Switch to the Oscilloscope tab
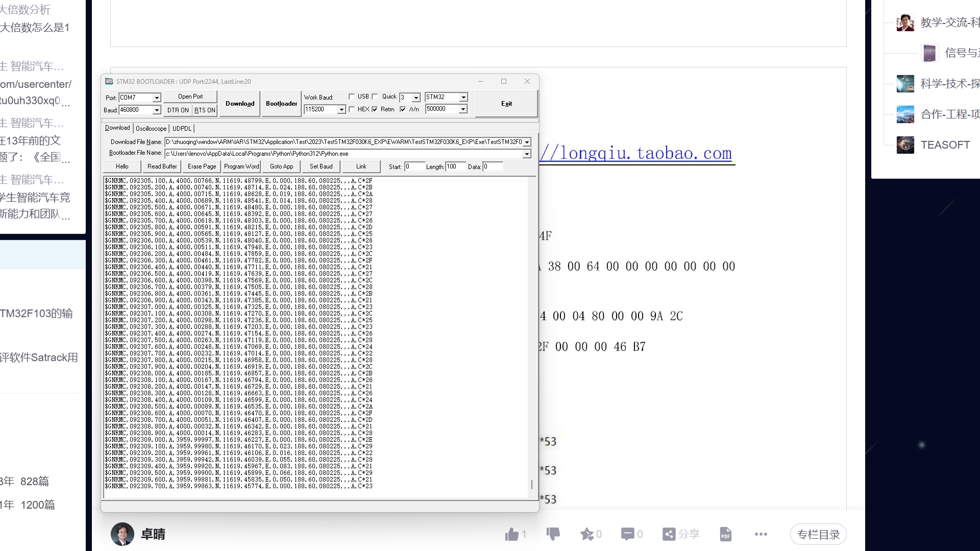This screenshot has height=551, width=980. coord(151,128)
